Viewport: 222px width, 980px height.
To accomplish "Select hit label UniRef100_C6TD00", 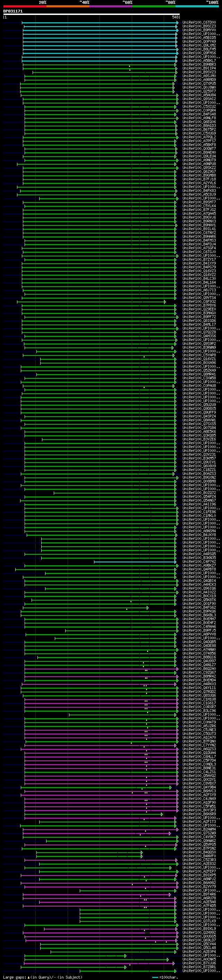I will 199,23.
